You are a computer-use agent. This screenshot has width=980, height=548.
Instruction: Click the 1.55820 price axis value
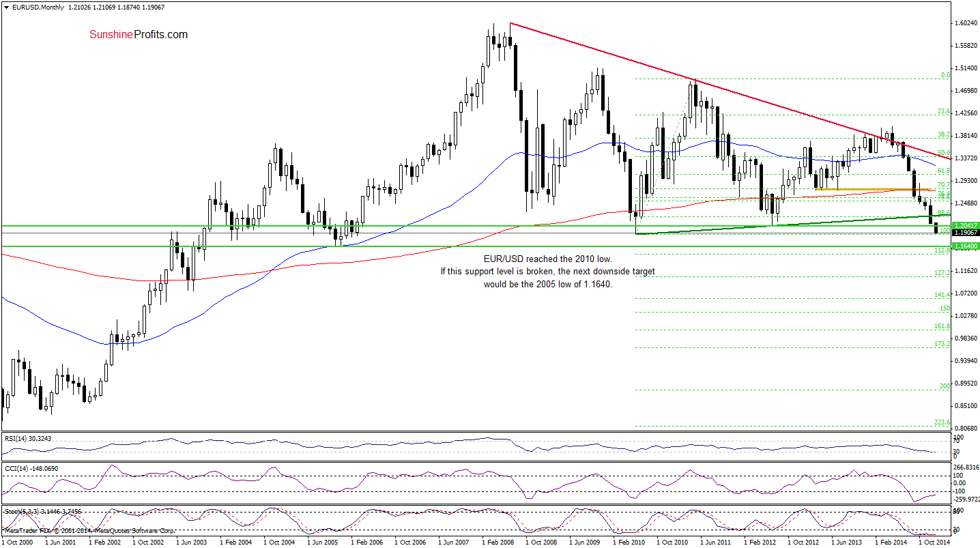coord(965,45)
